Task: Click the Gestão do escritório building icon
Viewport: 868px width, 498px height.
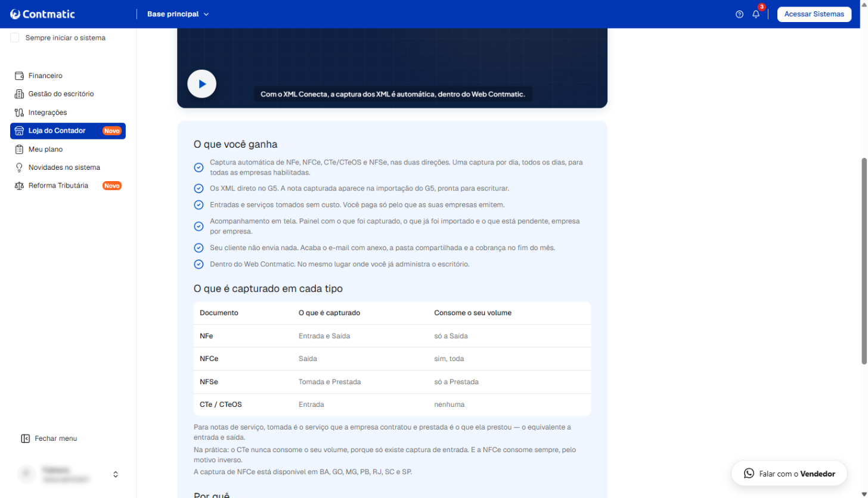Action: 18,94
